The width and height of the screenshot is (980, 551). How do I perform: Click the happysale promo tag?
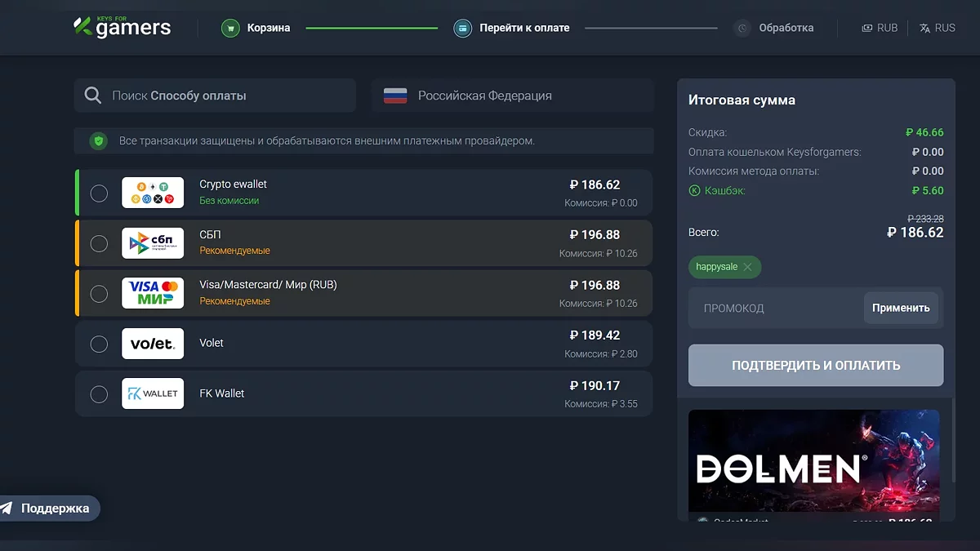[725, 267]
